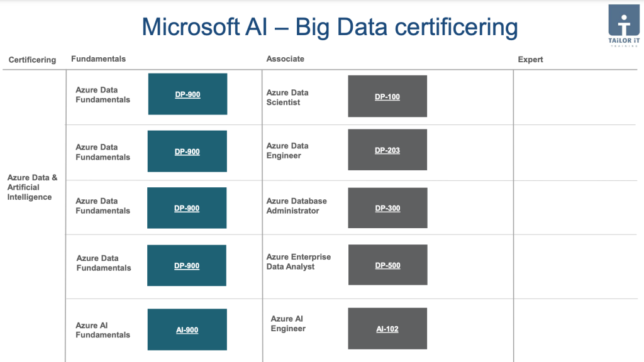The image size is (644, 362).
Task: Open the DP-100 Azure Data Scientist link
Action: click(387, 97)
